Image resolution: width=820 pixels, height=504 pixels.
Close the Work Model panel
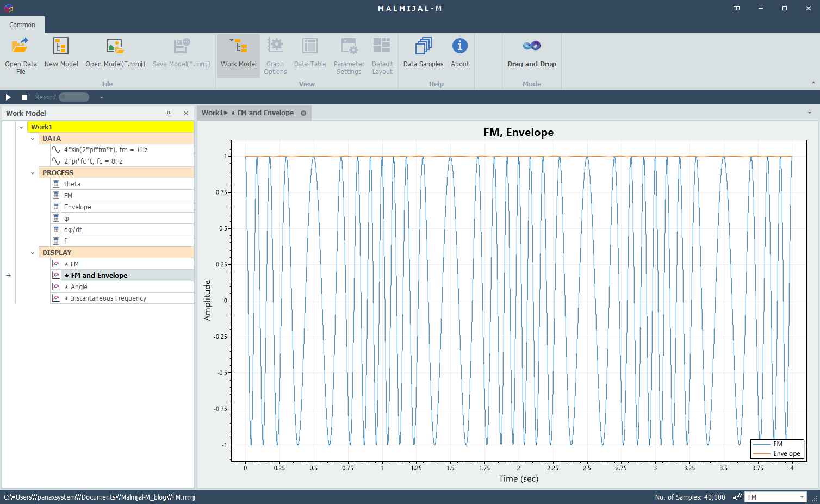(186, 113)
